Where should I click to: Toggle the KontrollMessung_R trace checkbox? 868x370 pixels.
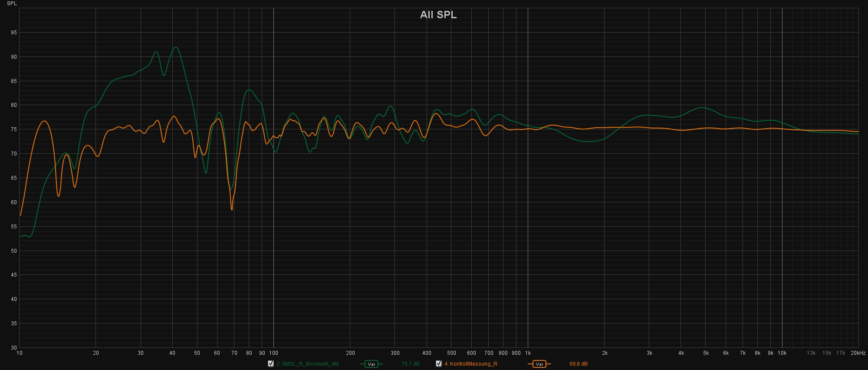[x=439, y=363]
